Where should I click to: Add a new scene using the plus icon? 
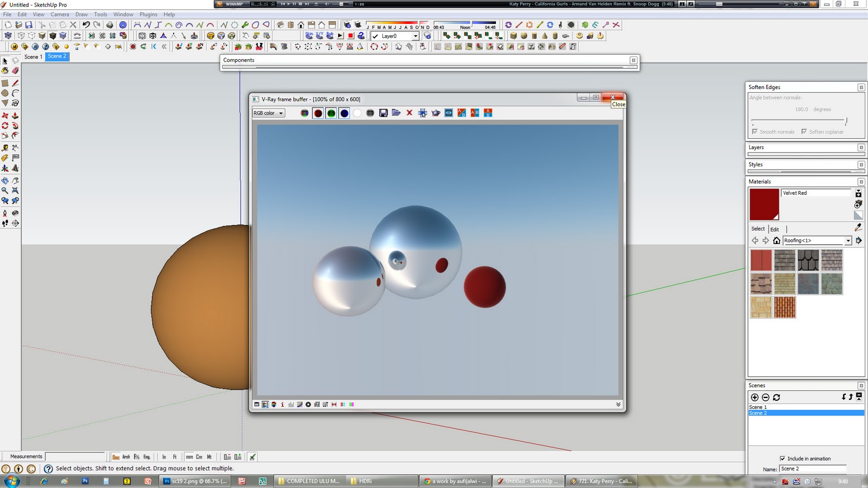(x=755, y=397)
